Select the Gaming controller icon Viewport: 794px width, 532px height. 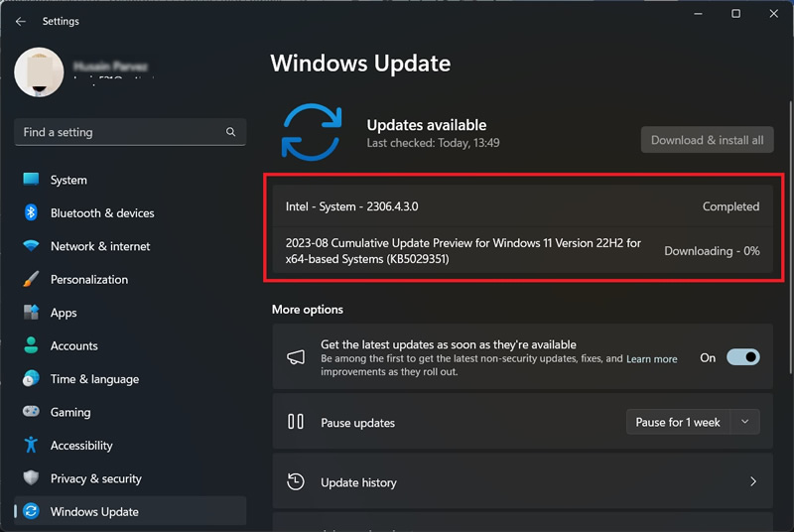(31, 411)
